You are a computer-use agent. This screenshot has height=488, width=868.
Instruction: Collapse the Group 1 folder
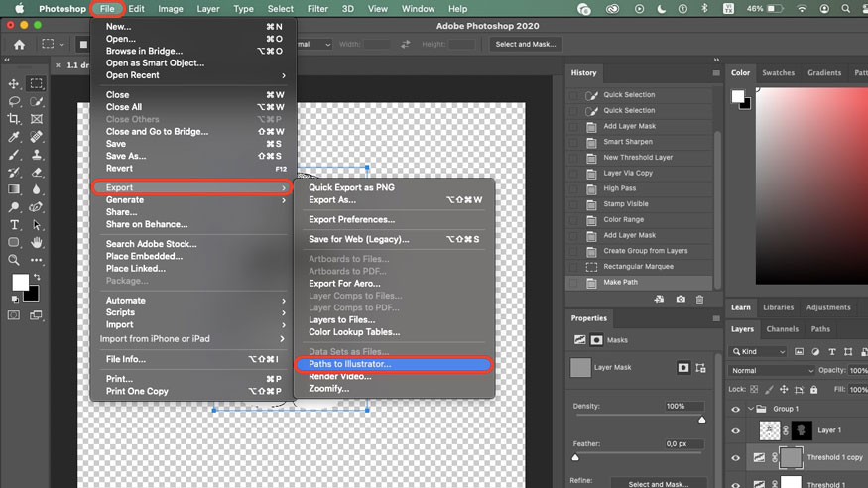pos(750,408)
